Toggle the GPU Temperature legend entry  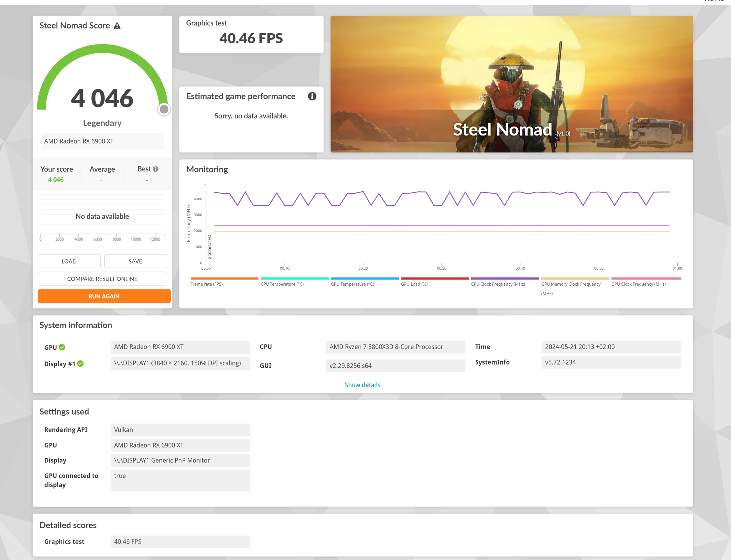(352, 284)
